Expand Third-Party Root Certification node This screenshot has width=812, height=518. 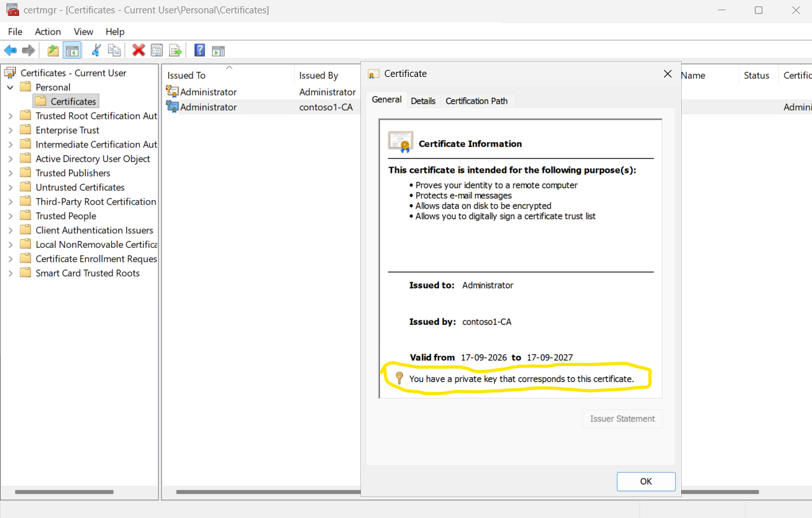10,201
